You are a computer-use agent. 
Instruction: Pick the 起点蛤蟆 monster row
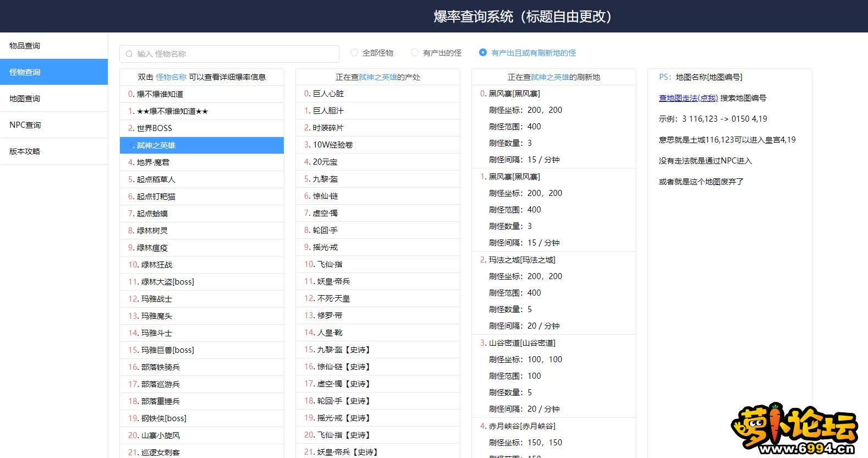202,214
